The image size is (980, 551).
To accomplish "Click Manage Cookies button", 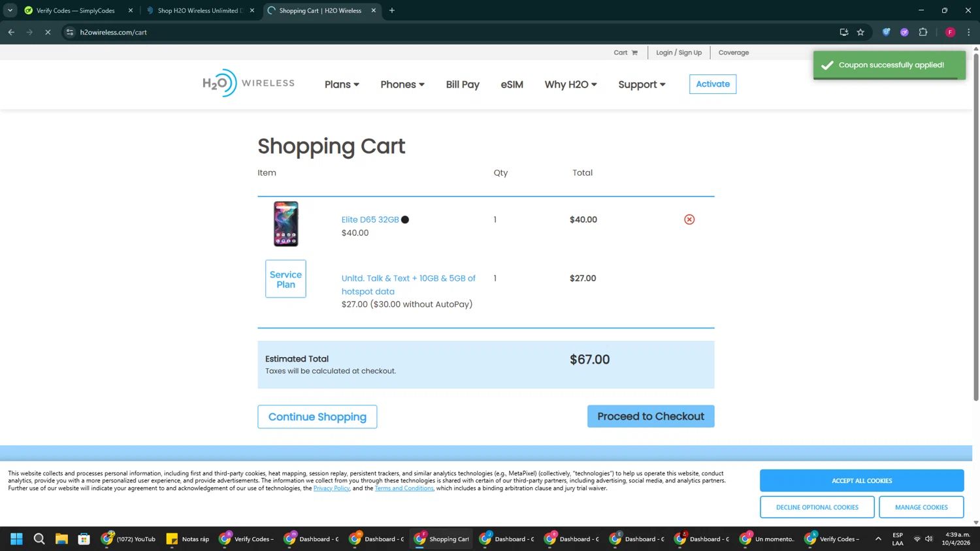I will 921,507.
